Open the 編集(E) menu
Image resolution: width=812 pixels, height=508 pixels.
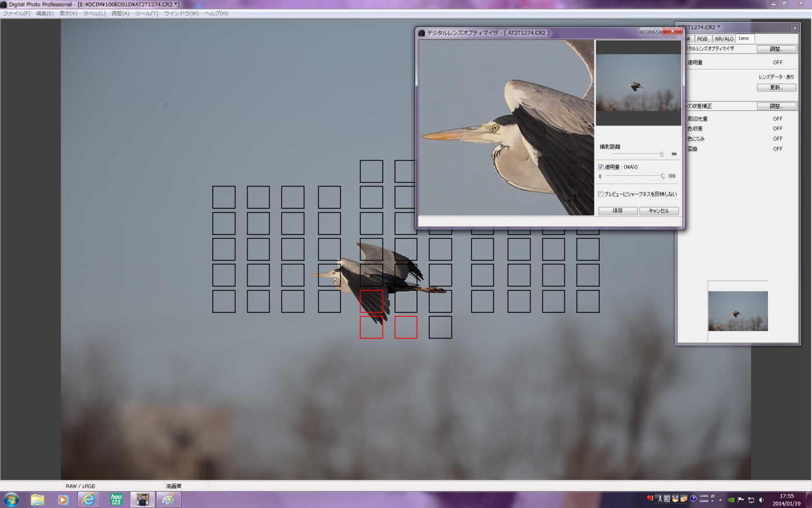45,13
